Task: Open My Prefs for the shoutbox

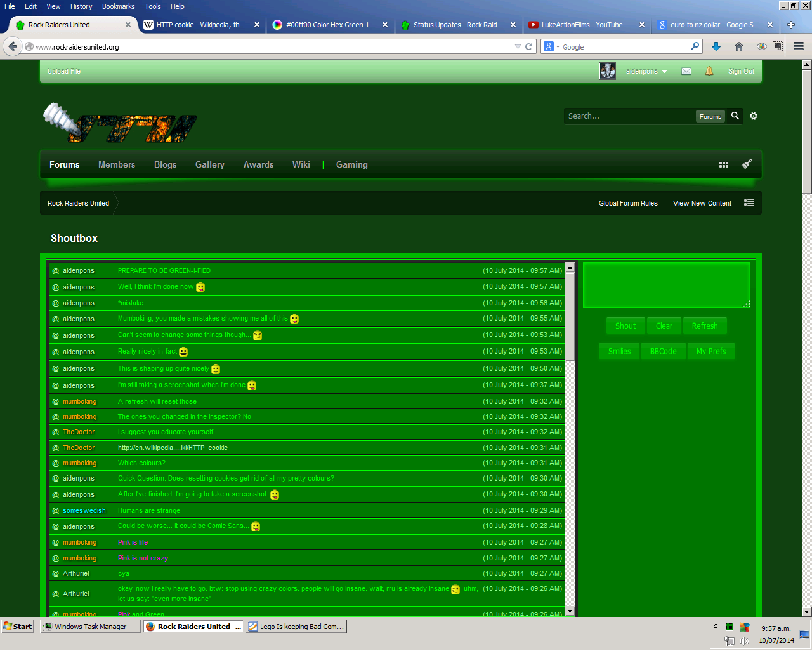Action: coord(711,351)
